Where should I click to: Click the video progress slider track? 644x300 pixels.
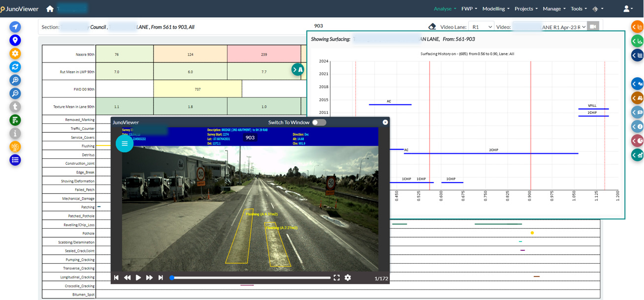pos(251,278)
